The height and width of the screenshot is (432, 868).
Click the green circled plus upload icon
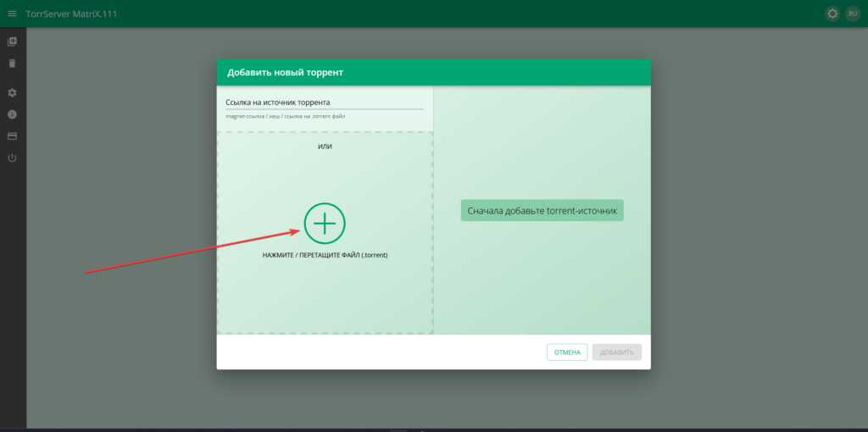pos(325,223)
